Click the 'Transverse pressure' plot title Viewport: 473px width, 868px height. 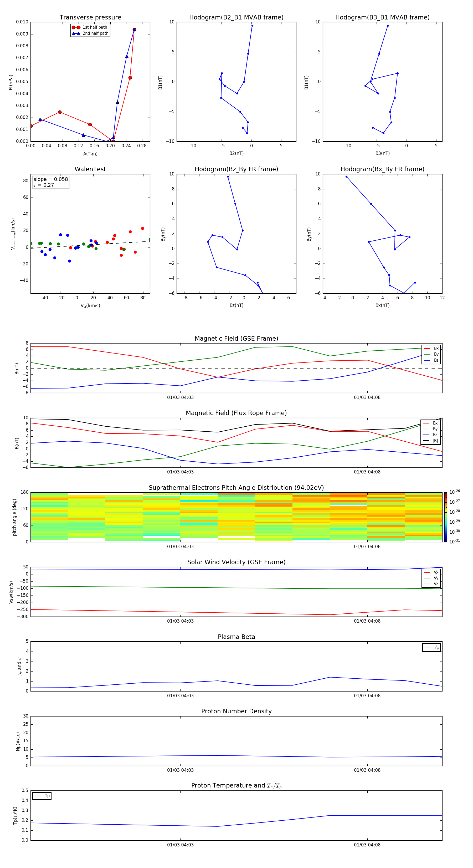tap(90, 18)
